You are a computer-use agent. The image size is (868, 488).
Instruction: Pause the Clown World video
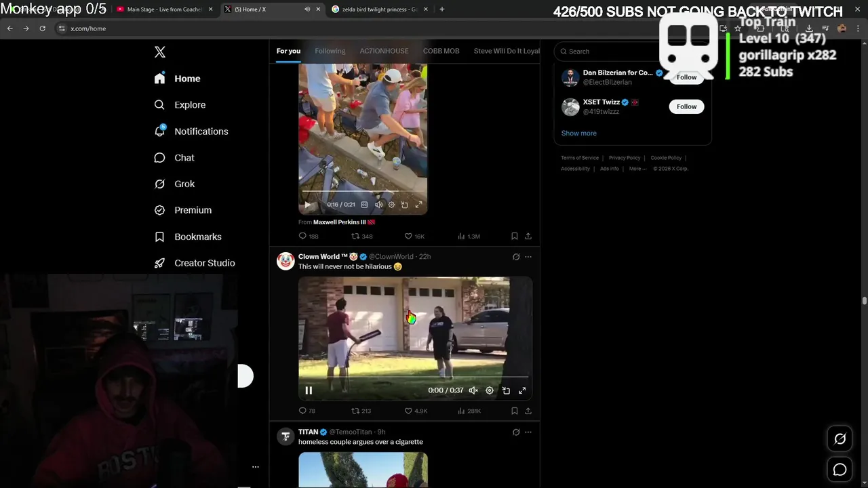(x=309, y=390)
